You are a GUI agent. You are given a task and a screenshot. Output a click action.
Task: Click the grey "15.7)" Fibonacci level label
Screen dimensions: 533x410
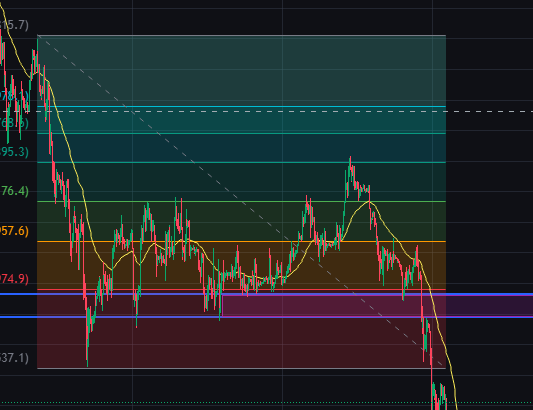tap(14, 25)
